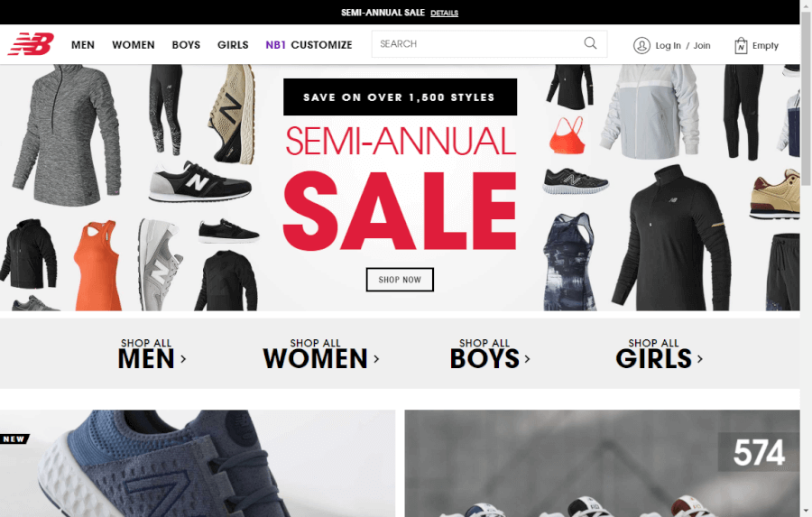Click the arrow next to Shop All Girls
Image resolution: width=812 pixels, height=517 pixels.
pyautogui.click(x=699, y=358)
